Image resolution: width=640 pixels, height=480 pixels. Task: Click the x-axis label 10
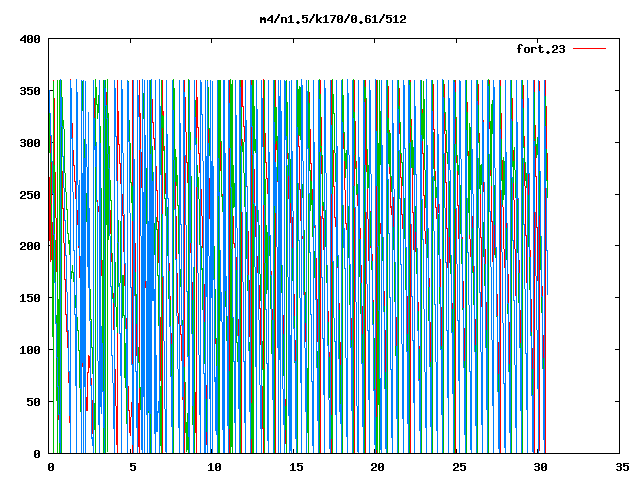[214, 467]
